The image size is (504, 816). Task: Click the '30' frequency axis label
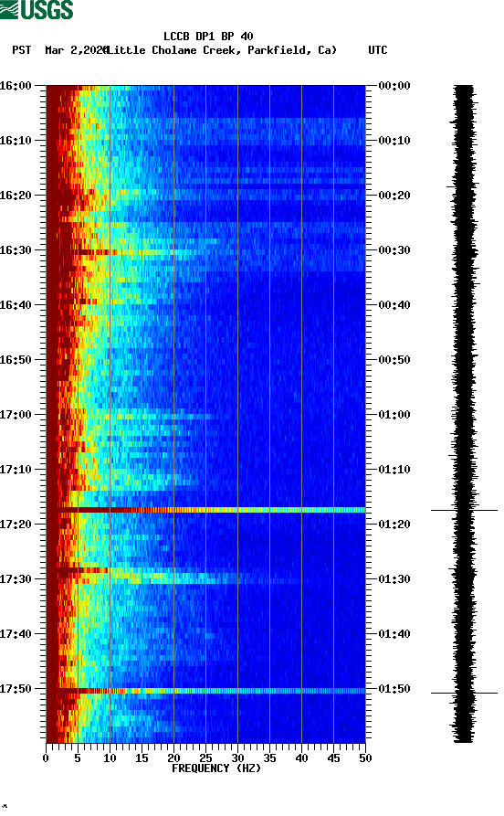[x=237, y=758]
